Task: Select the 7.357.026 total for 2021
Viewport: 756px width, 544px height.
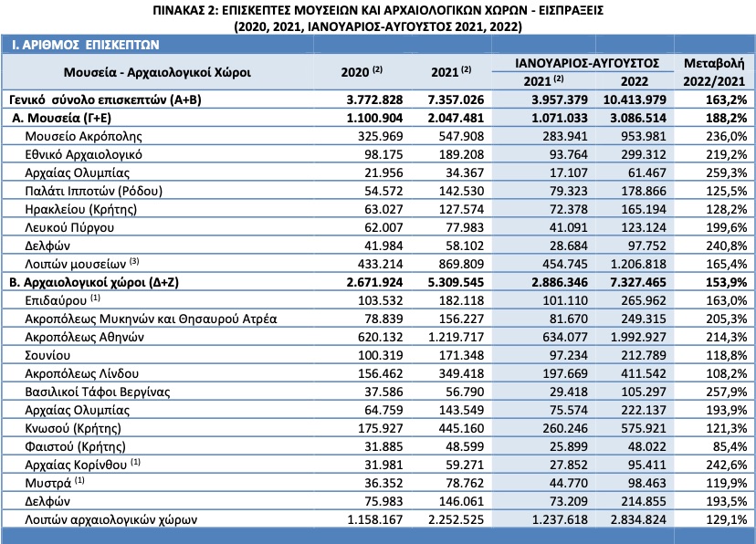Action: [456, 99]
